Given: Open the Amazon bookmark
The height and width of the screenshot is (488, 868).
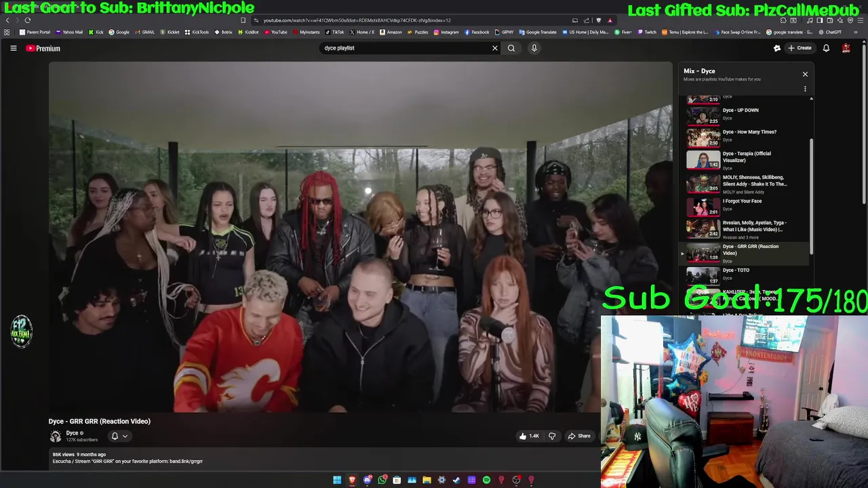Looking at the screenshot, I should [391, 32].
